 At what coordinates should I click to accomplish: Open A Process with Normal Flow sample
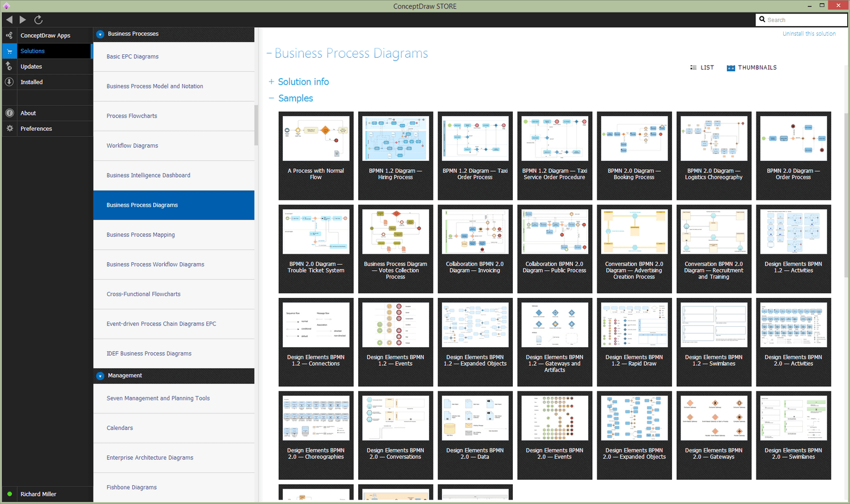316,156
